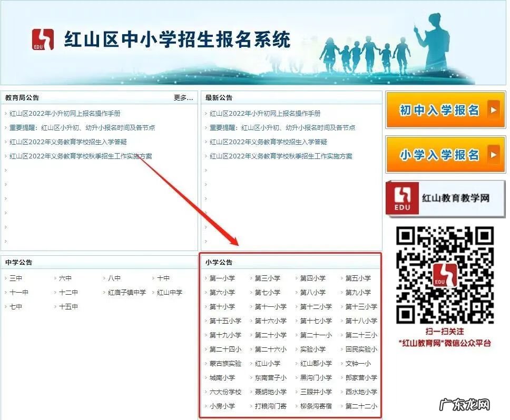The height and width of the screenshot is (420, 510).
Task: Click the arrow icon on 小学入学报名 button
Action: pos(494,154)
